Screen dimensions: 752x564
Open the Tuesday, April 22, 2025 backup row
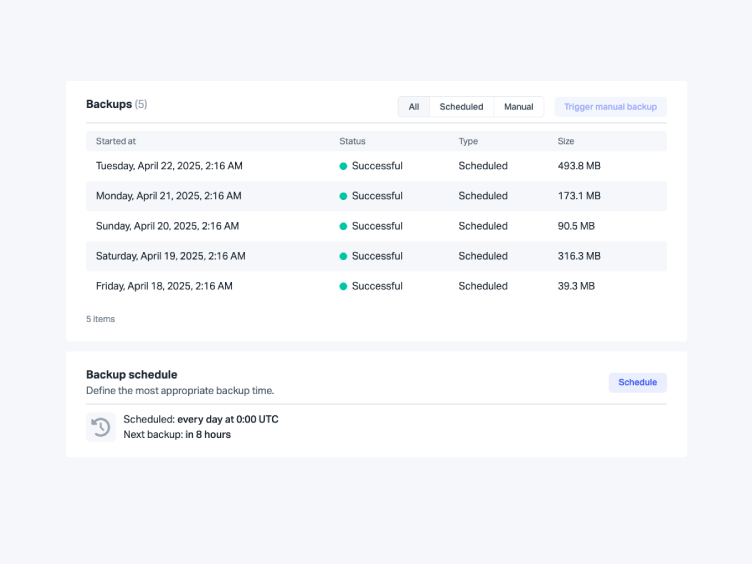[x=169, y=166]
